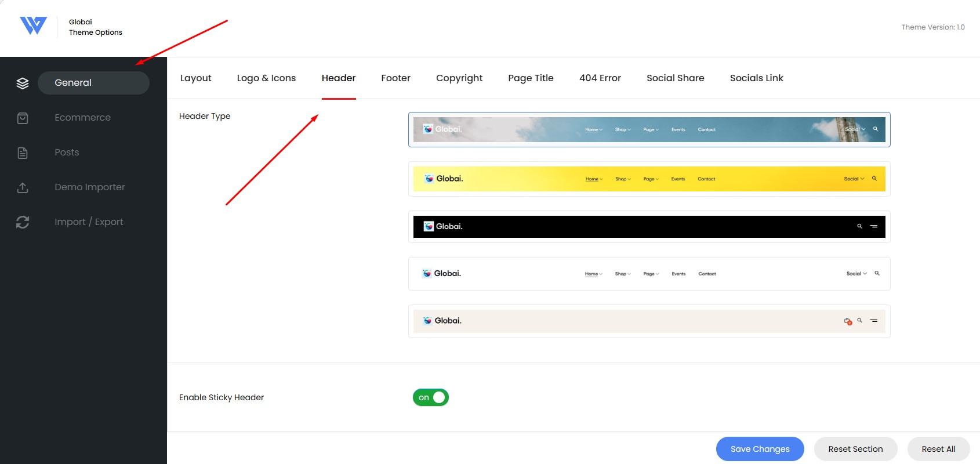Select the sky image header type
The width and height of the screenshot is (980, 464).
(649, 129)
